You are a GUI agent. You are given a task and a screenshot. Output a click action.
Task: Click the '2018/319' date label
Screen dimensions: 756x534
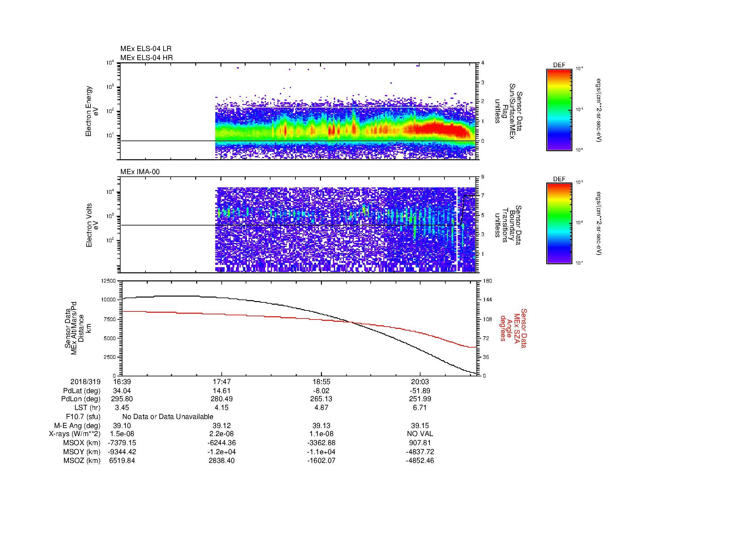pyautogui.click(x=85, y=382)
